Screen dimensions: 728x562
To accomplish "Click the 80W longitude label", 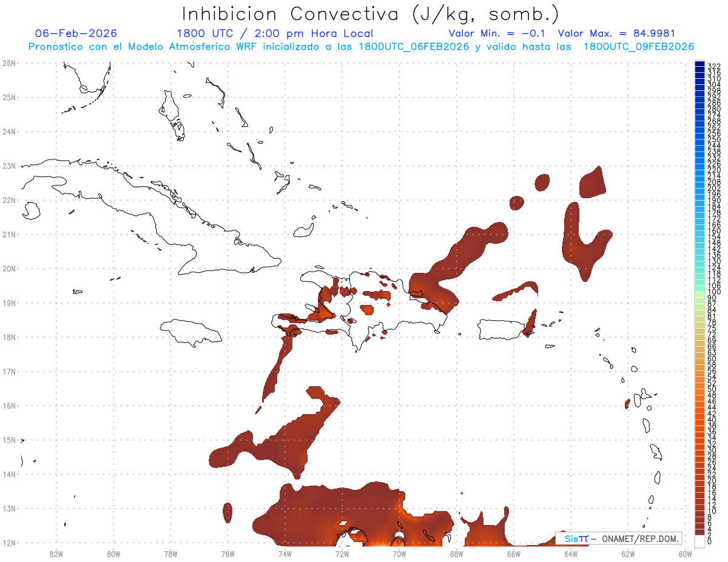I will pyautogui.click(x=113, y=553).
